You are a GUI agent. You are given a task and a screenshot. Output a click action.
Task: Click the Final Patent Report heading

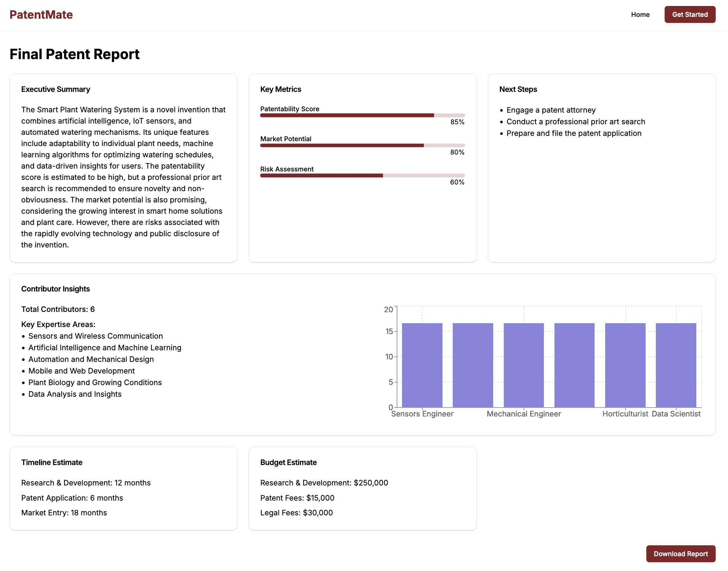coord(75,54)
